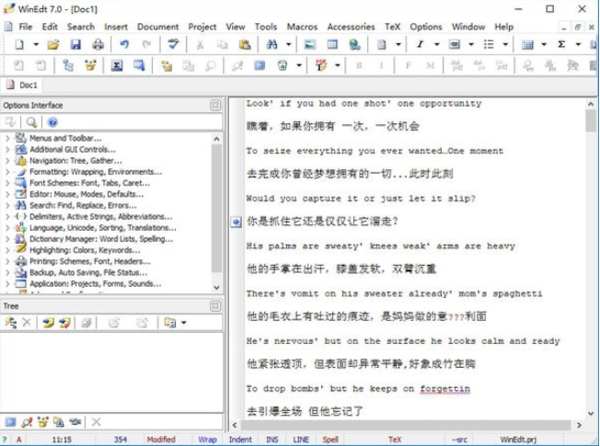The width and height of the screenshot is (600, 446).
Task: Click the Sigma math symbols icon
Action: click(561, 45)
